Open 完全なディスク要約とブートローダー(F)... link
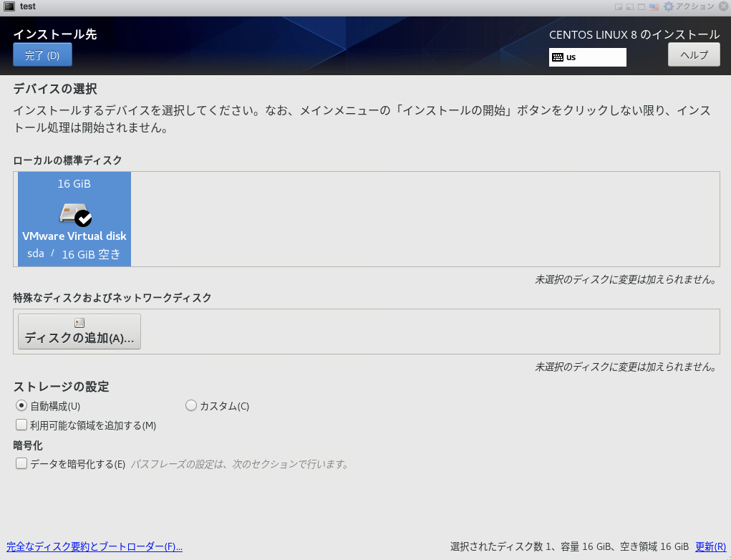The width and height of the screenshot is (731, 560). (95, 546)
